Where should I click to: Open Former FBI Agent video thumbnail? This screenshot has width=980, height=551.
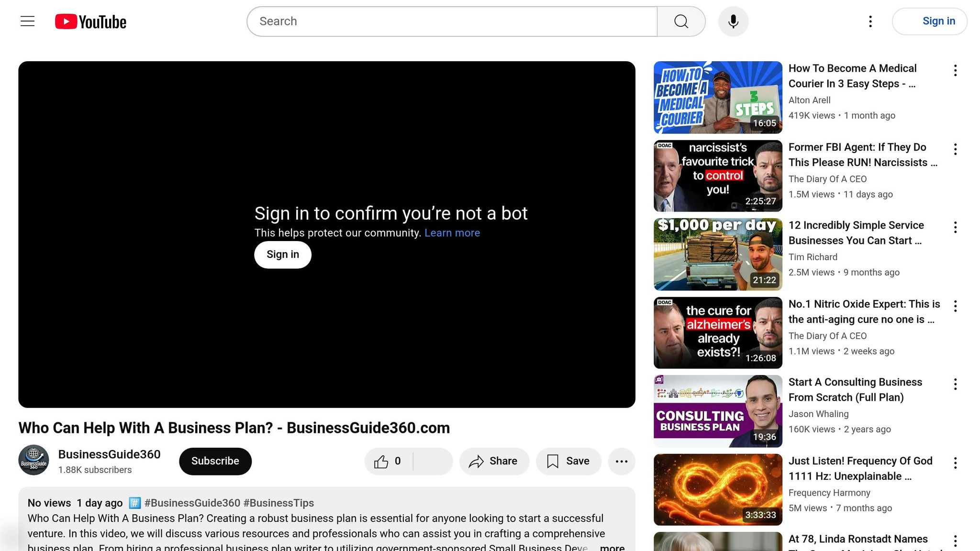click(x=718, y=176)
